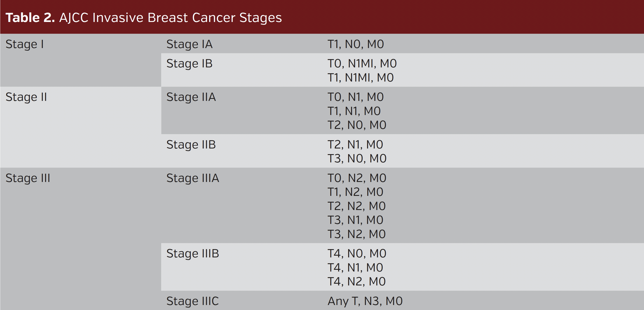Click the T4, N0, M0 entry
The height and width of the screenshot is (310, 644).
point(357,254)
